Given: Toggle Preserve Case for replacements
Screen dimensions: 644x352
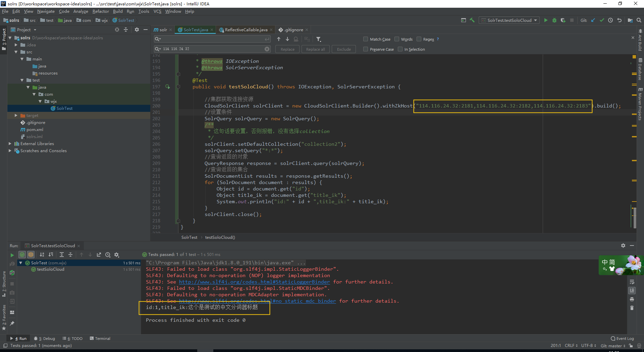Looking at the screenshot, I should coord(365,49).
